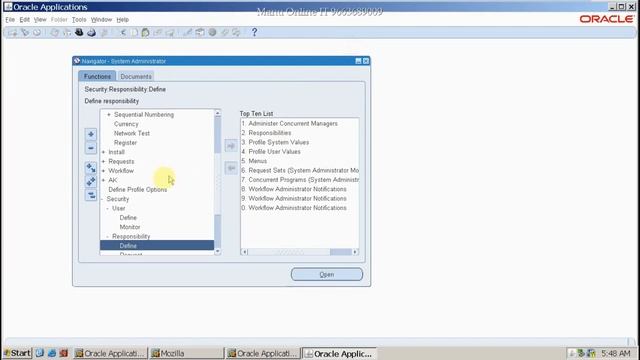
Task: Click the Find toolbar icon
Action: [25, 32]
